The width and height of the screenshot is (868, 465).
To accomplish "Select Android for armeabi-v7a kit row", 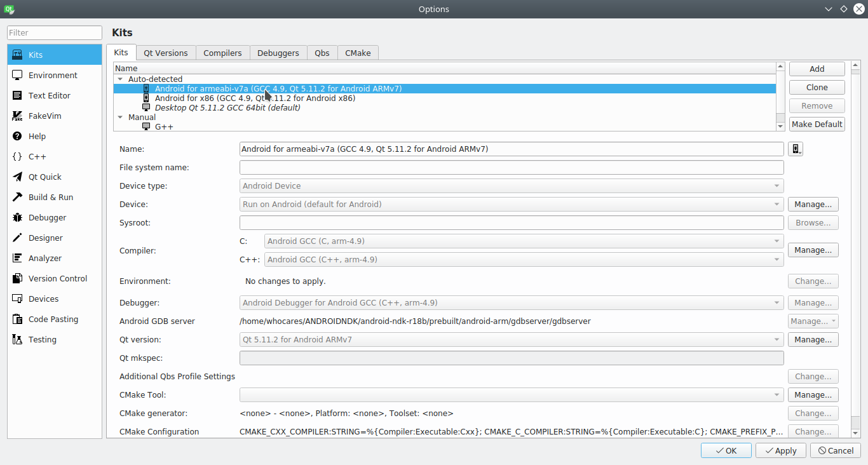I will tap(445, 88).
